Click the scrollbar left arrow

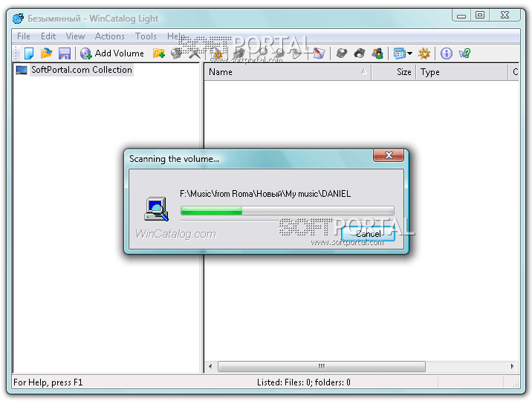point(210,366)
